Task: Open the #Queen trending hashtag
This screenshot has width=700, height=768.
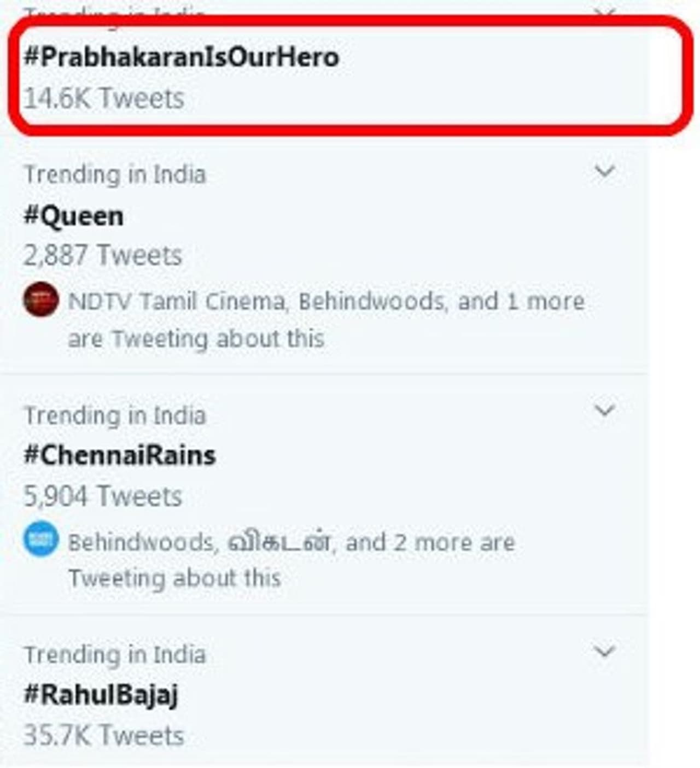Action: 74,216
